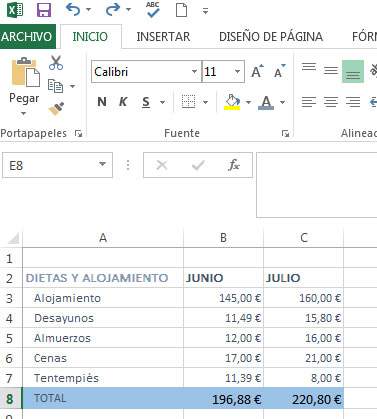377x419 pixels.
Task: Decrease font size with small A
Action: tap(279, 71)
